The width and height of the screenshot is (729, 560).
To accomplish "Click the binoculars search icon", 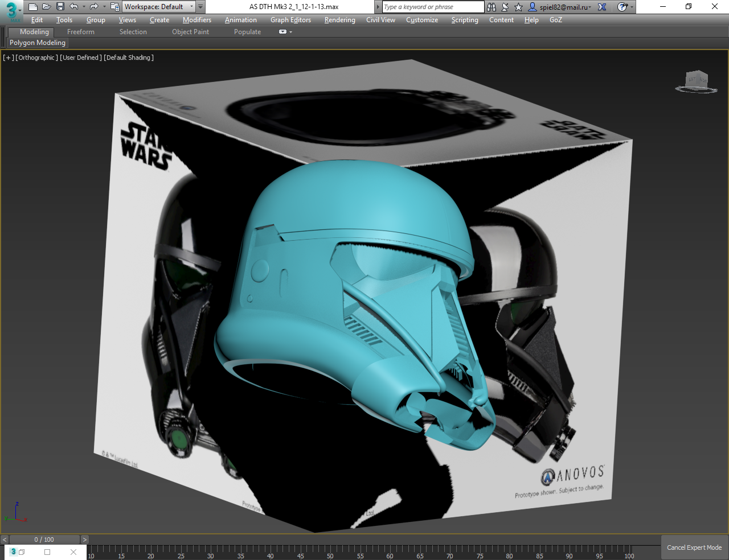I will pos(492,7).
